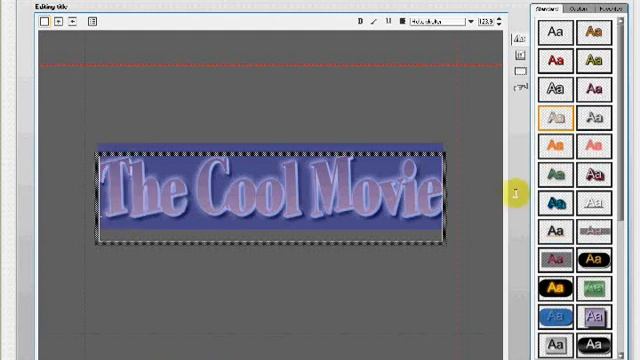Select the highlighted beige Aa look
This screenshot has height=360, width=640.
556,118
